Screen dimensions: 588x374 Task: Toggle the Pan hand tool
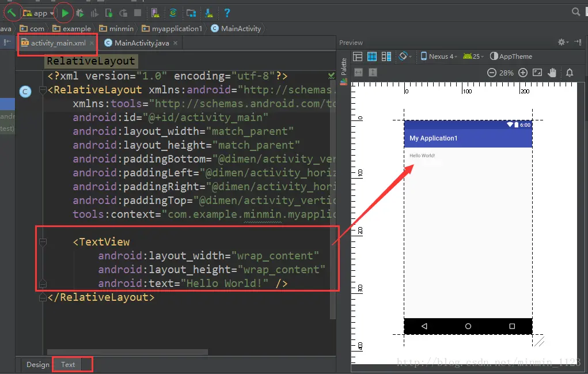pyautogui.click(x=552, y=73)
